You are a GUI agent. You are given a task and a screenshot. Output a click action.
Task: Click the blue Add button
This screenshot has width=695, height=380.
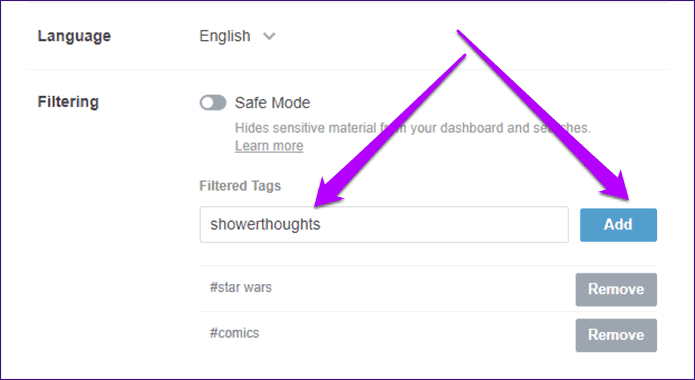click(618, 225)
